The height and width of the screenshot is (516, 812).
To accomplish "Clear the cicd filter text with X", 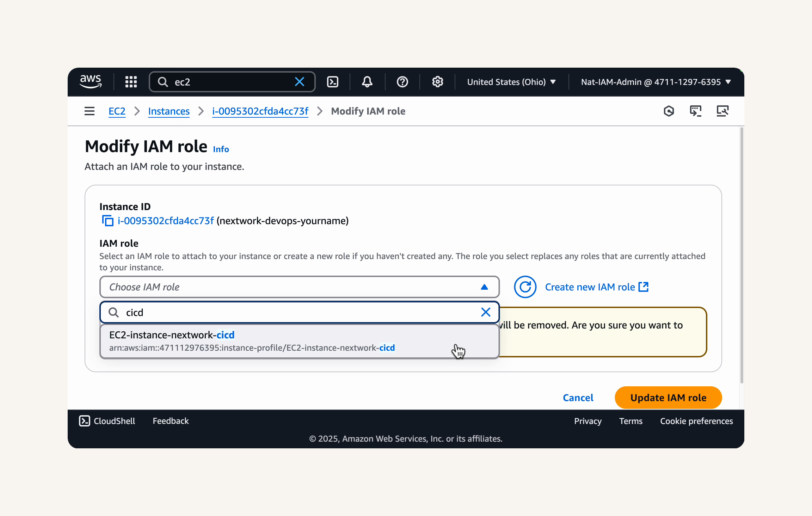I will click(x=486, y=312).
